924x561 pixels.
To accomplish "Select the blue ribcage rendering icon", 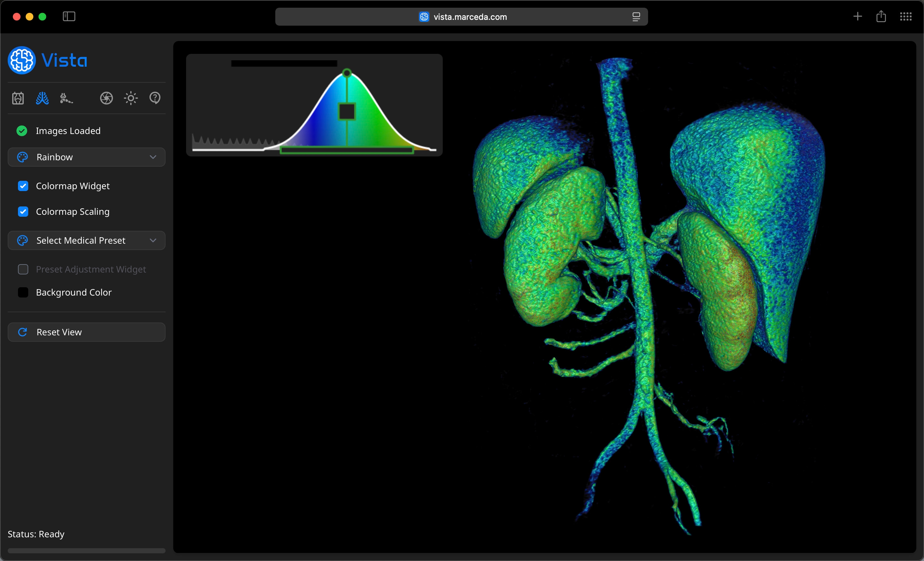I will [42, 98].
